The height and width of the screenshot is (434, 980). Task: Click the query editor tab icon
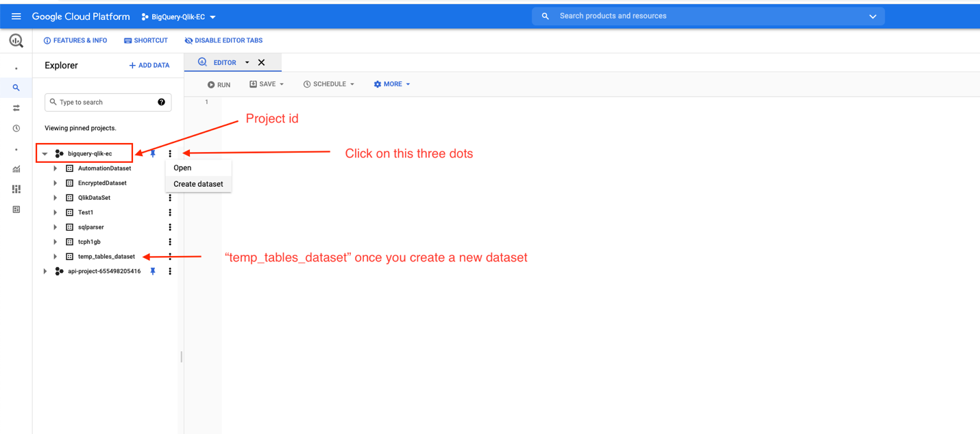click(202, 62)
